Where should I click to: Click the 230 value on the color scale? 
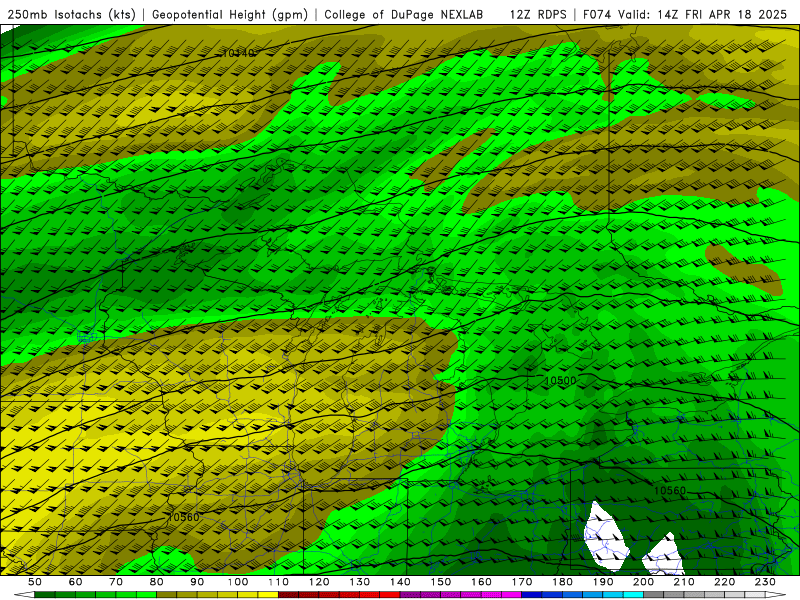[766, 582]
